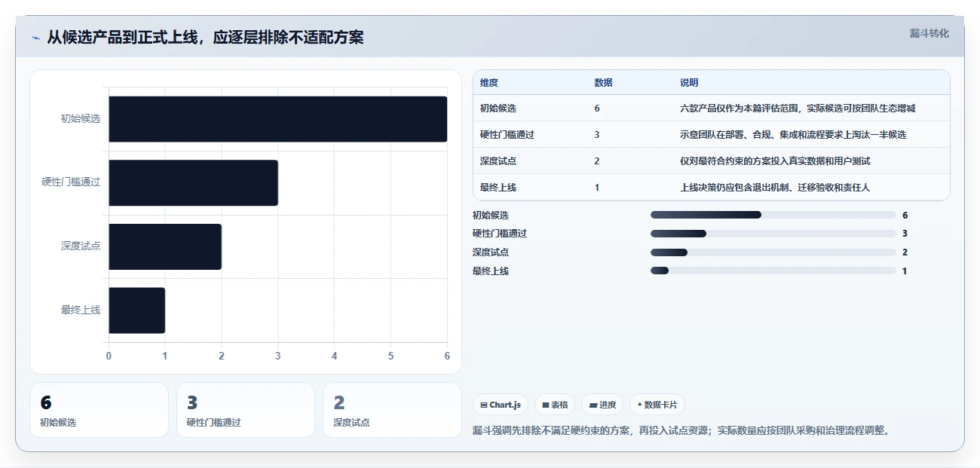The image size is (980, 468).
Task: Click the 深度试点 y-axis label of the chart
Action: [x=81, y=246]
